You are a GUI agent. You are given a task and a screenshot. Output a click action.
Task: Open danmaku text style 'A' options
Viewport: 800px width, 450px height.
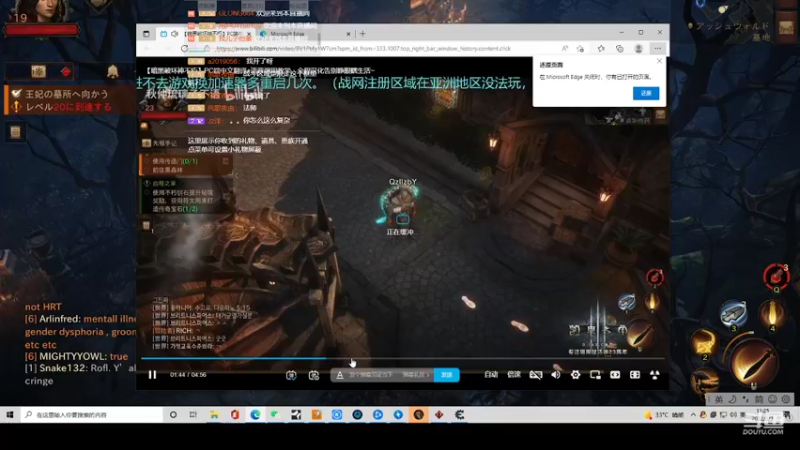point(339,375)
